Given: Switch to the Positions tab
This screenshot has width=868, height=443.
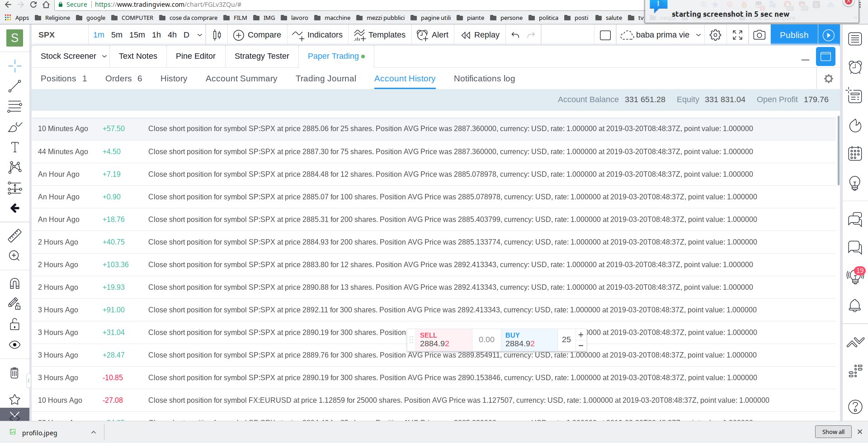Looking at the screenshot, I should coord(64,79).
